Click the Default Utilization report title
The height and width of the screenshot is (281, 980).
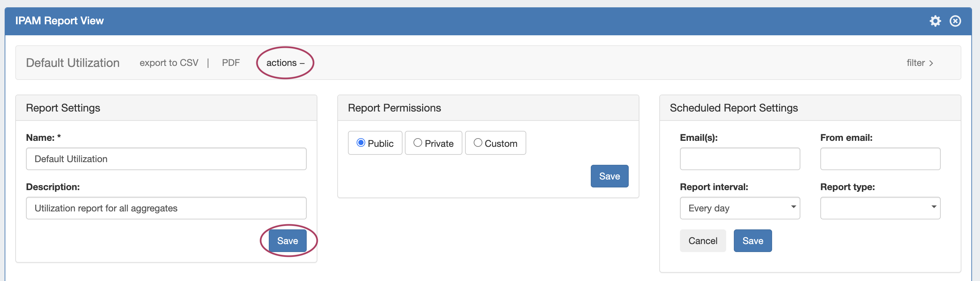(x=73, y=63)
